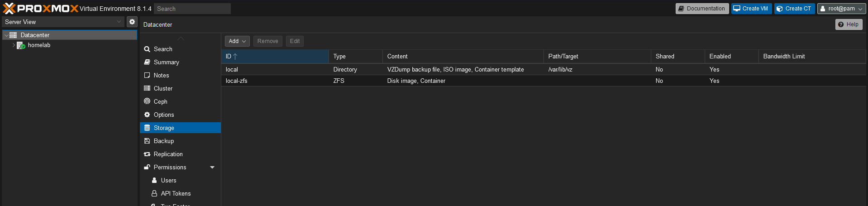Viewport: 868px width, 206px height.
Task: Select the Cluster menu item
Action: pos(163,88)
